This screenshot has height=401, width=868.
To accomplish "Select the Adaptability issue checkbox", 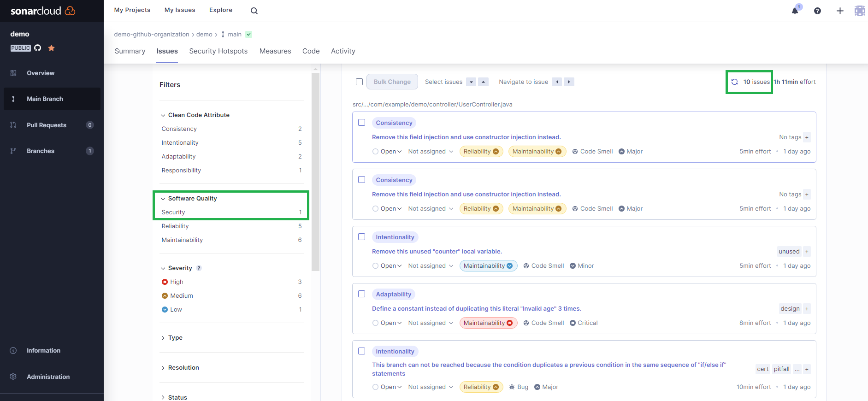I will 362,294.
